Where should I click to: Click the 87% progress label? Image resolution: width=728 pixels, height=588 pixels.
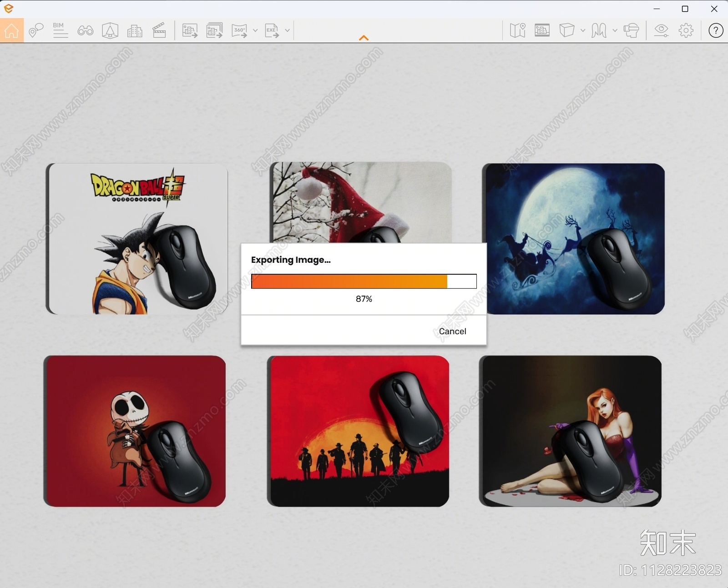[364, 299]
